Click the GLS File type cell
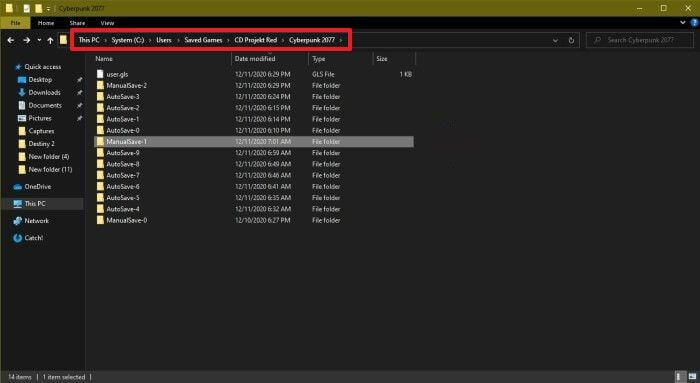700x383 pixels. point(323,74)
